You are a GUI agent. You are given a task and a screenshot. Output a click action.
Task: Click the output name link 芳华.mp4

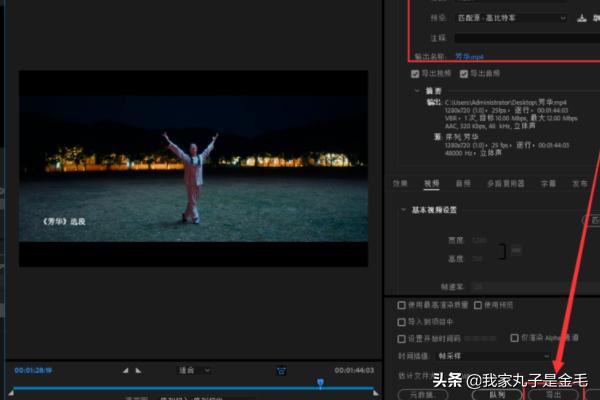pos(470,57)
